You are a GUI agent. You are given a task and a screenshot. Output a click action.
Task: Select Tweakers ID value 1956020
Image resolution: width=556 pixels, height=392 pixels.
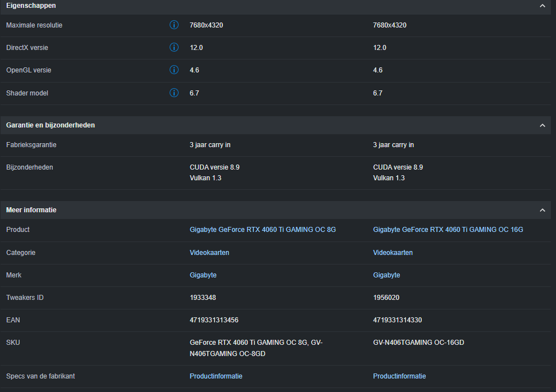pyautogui.click(x=386, y=298)
